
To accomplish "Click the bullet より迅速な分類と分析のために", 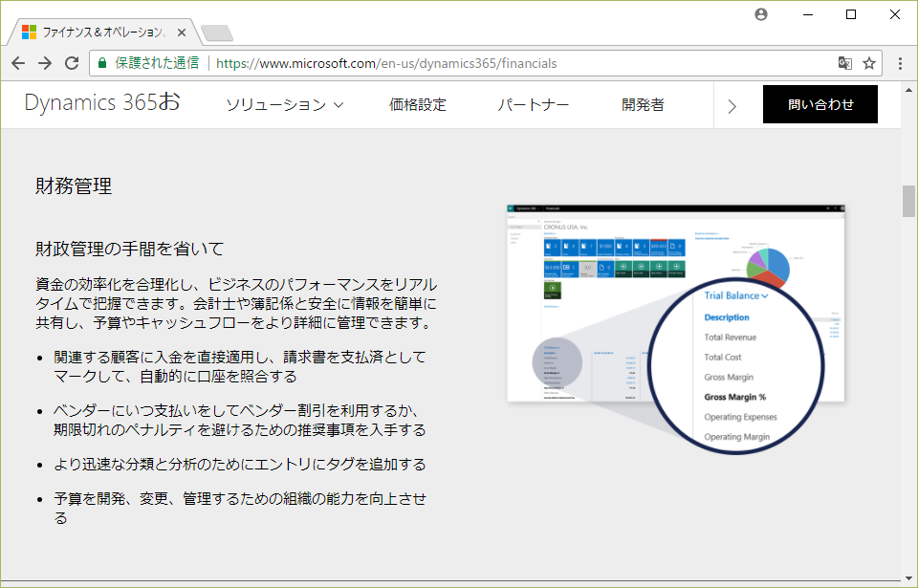I will 240,465.
